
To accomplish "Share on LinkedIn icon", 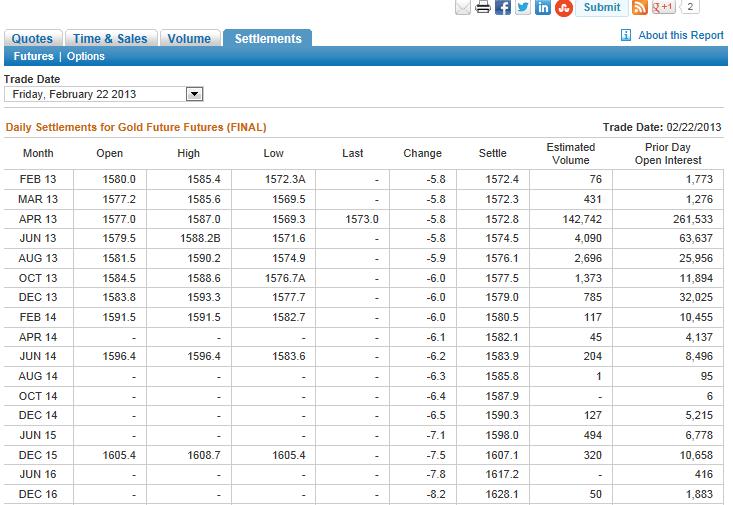I will pos(543,8).
